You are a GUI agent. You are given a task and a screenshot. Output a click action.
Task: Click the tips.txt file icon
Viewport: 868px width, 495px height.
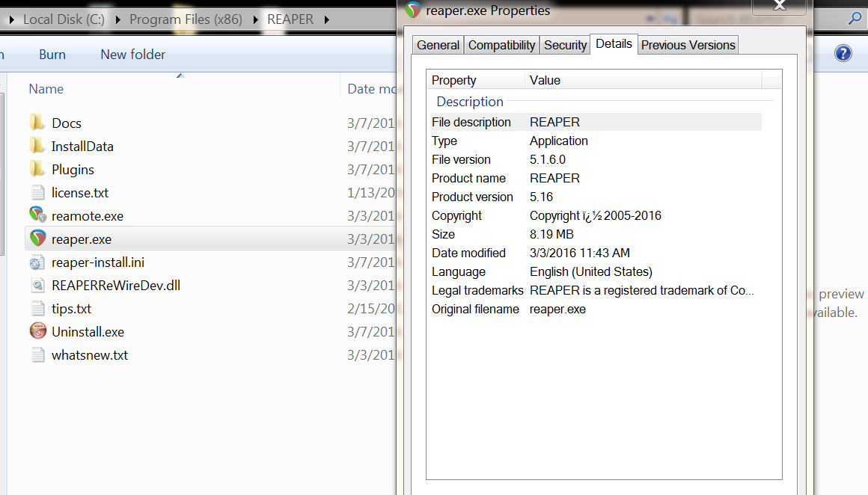[37, 309]
